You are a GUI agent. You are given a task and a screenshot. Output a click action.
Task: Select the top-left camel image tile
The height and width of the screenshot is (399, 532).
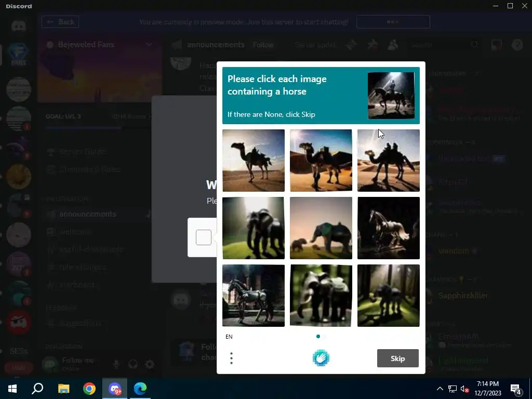click(x=254, y=161)
